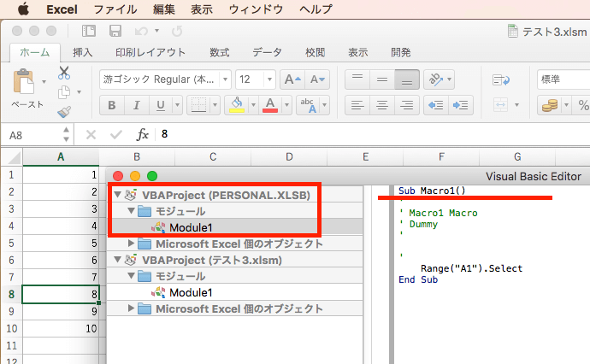Image resolution: width=590 pixels, height=364 pixels.
Task: Select Module1 under PERSONAL.XLSB project
Action: [x=191, y=227]
